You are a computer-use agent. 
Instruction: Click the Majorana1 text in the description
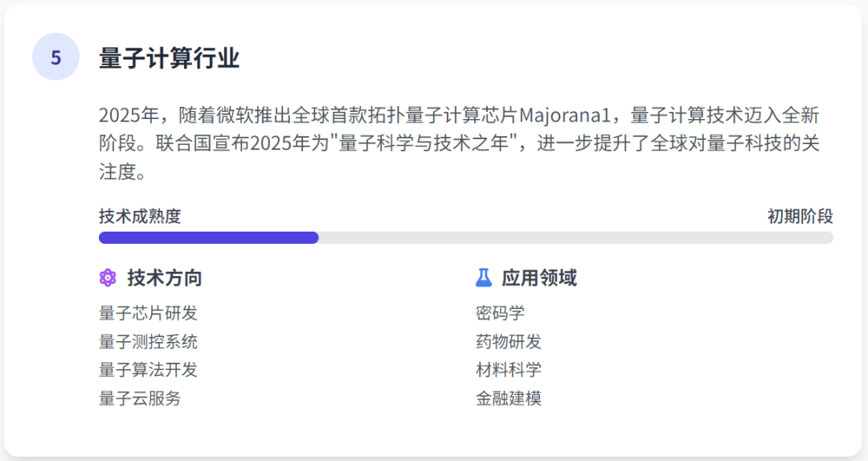(571, 115)
